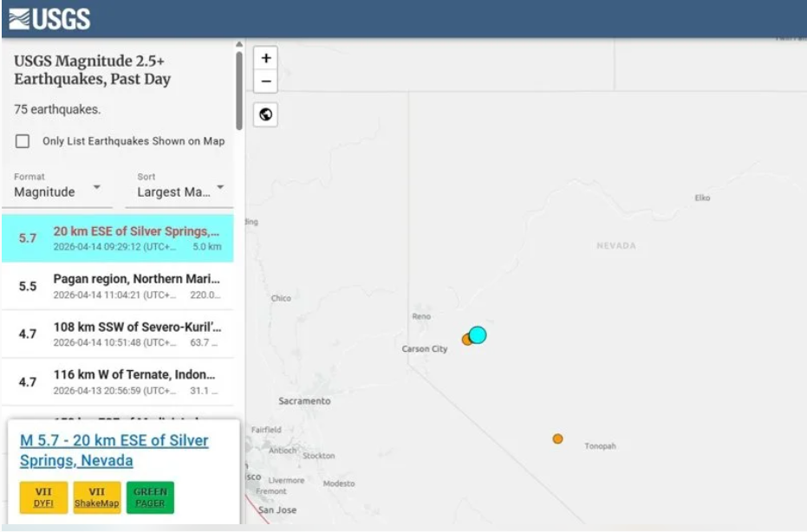Click the Modesto map label
The width and height of the screenshot is (807, 532).
tap(339, 483)
